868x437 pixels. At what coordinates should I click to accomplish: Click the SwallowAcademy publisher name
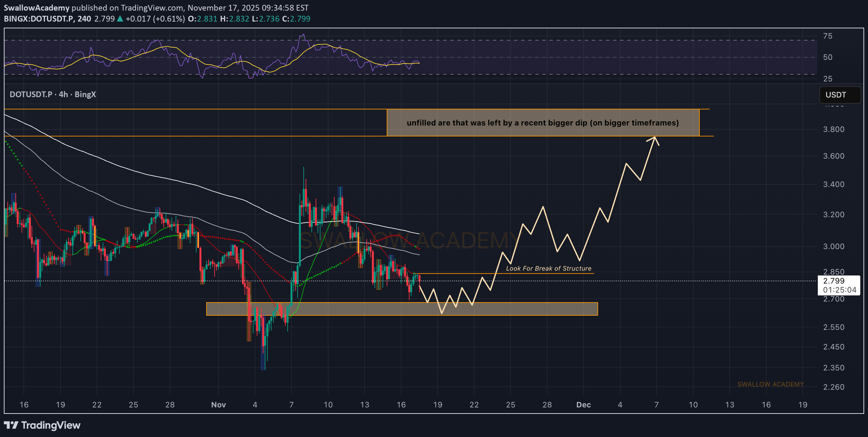[x=36, y=7]
